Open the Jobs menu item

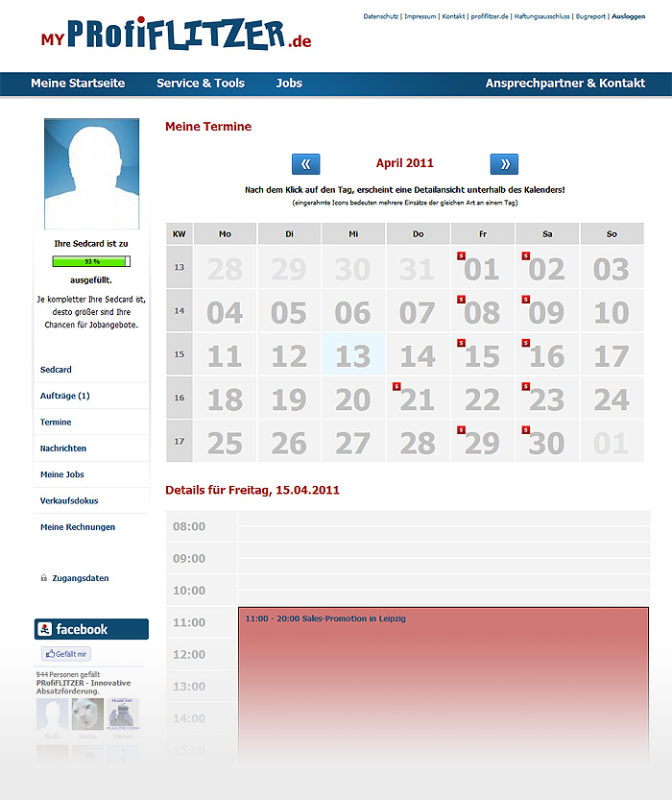[x=289, y=84]
